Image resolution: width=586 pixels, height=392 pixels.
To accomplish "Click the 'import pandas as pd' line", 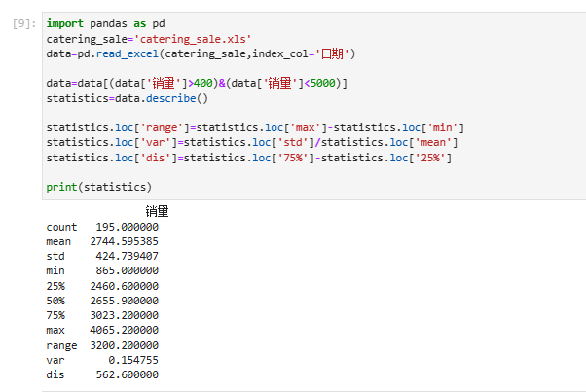I will (x=105, y=24).
